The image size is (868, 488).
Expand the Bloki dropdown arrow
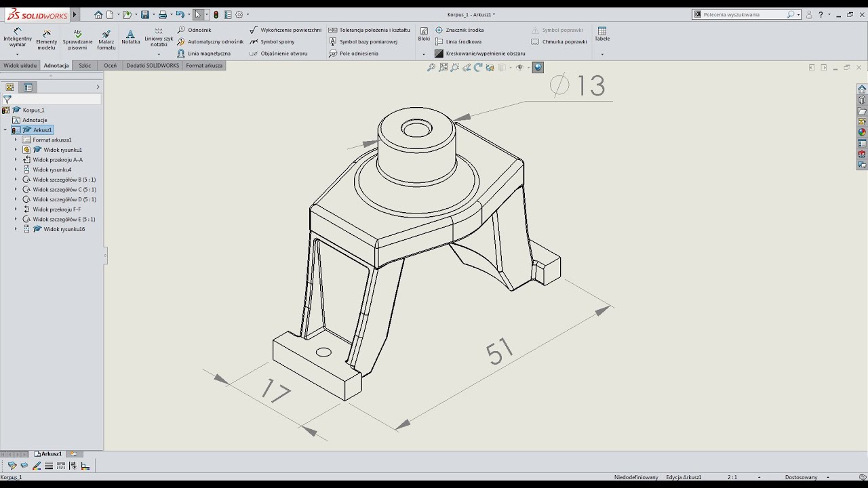[424, 54]
